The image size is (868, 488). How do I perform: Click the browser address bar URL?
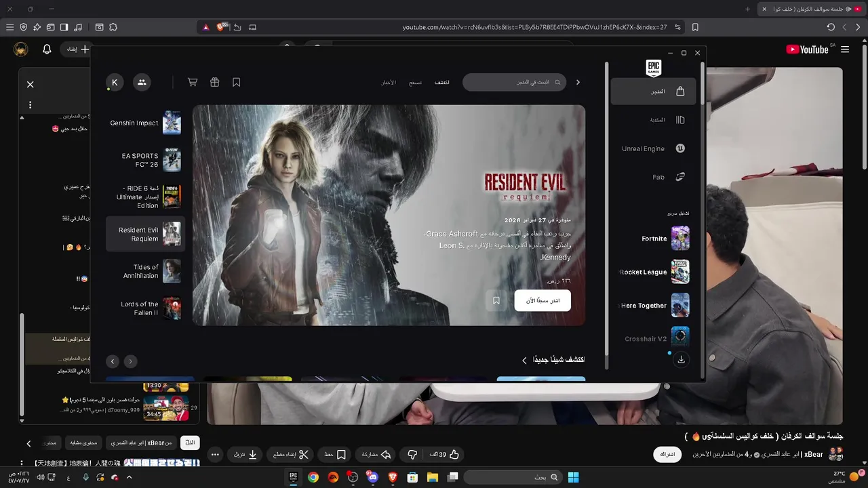[x=535, y=27]
